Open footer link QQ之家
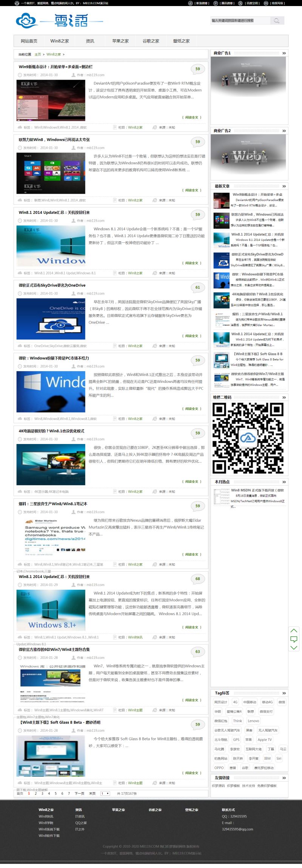This screenshot has height=868, width=302. (x=81, y=823)
